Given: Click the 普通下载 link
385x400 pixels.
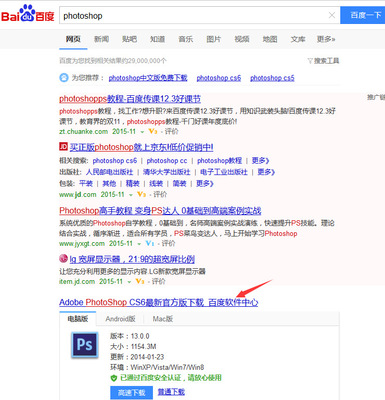Looking at the screenshot, I should 171,392.
